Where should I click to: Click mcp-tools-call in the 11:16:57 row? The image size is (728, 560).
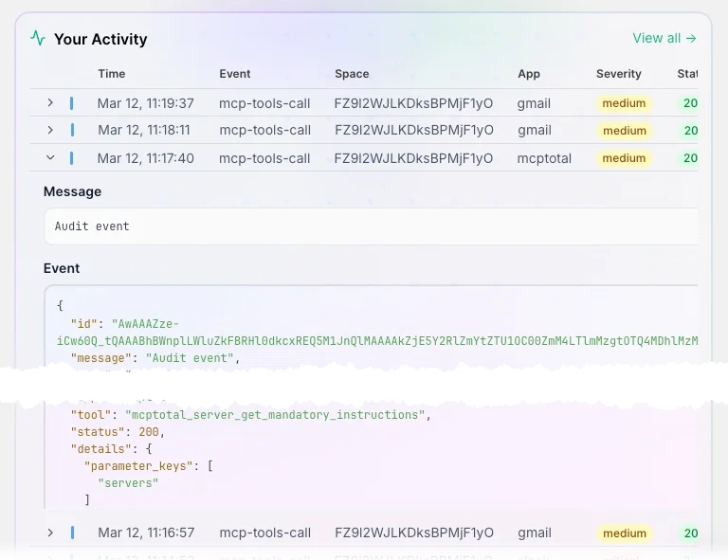click(264, 533)
